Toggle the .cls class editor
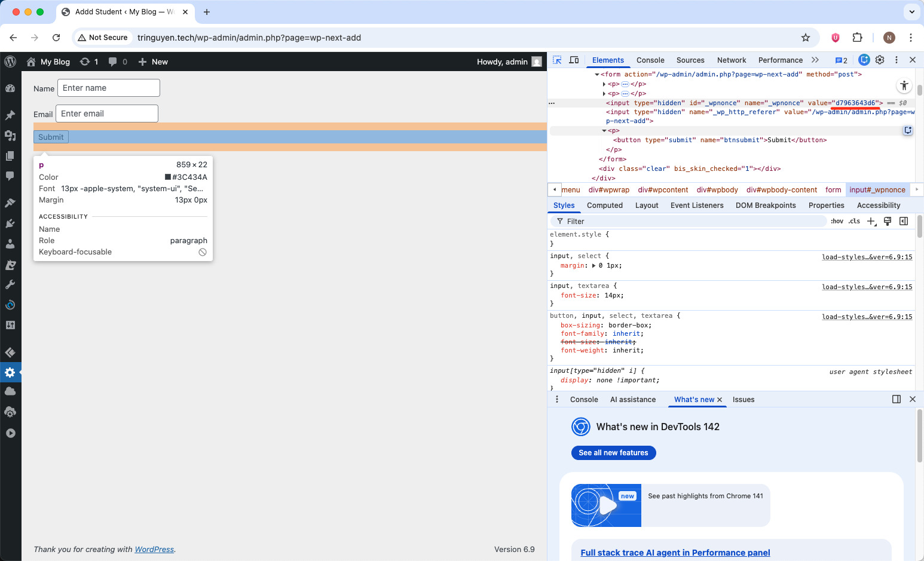This screenshot has height=561, width=924. pos(854,220)
